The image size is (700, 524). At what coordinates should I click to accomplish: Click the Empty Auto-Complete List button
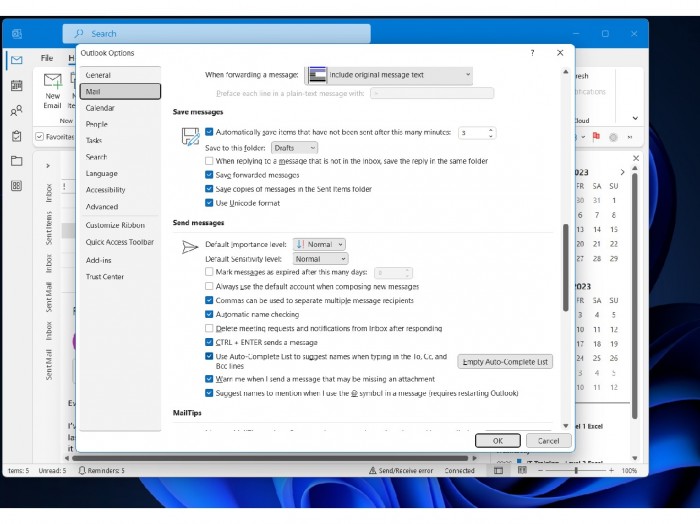click(x=505, y=362)
